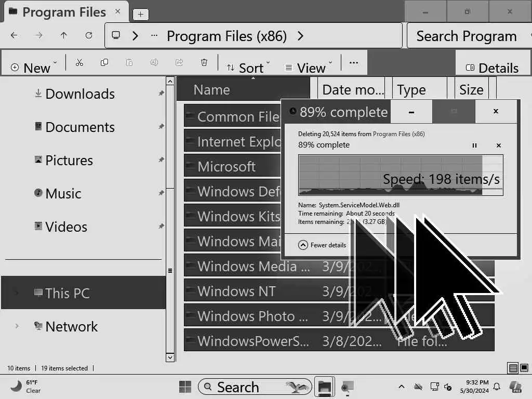Click the address bar ellipsis
532x399 pixels.
pos(154,35)
